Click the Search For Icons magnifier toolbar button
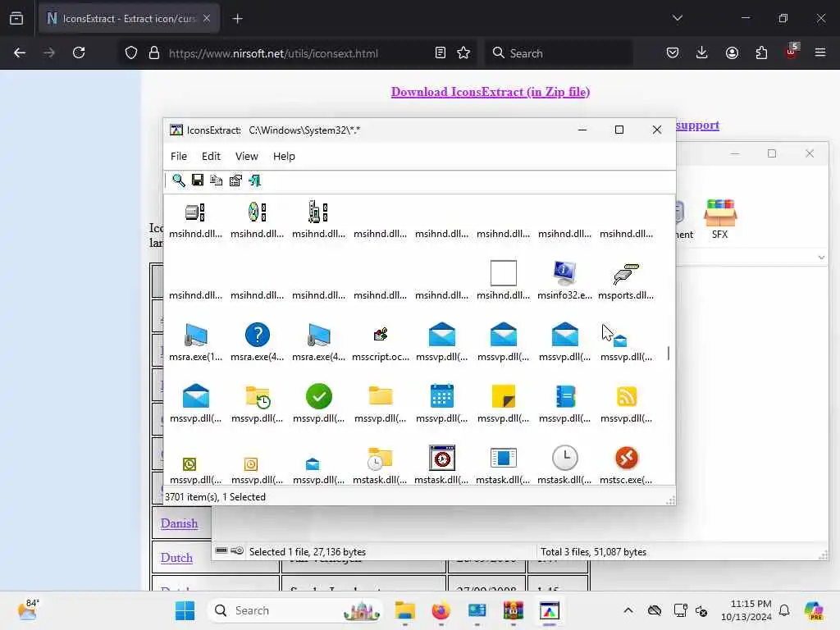 [x=178, y=180]
